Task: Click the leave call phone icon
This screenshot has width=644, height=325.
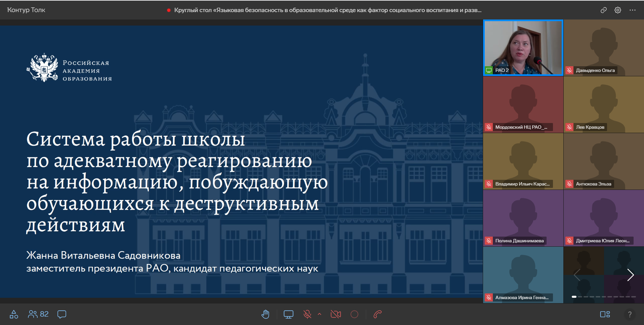Action: [x=378, y=314]
